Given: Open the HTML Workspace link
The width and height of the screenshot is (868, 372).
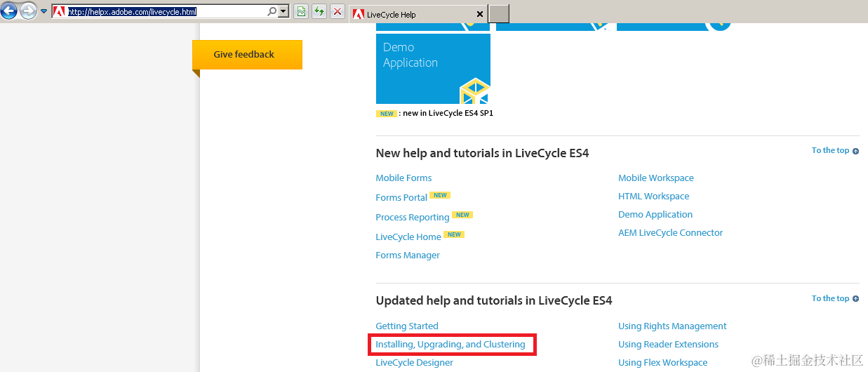Looking at the screenshot, I should 653,197.
